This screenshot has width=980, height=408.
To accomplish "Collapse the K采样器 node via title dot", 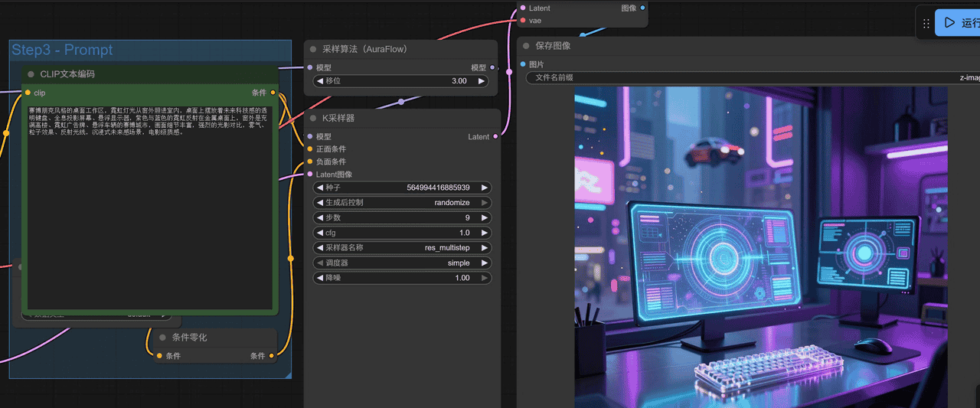I will tap(313, 118).
